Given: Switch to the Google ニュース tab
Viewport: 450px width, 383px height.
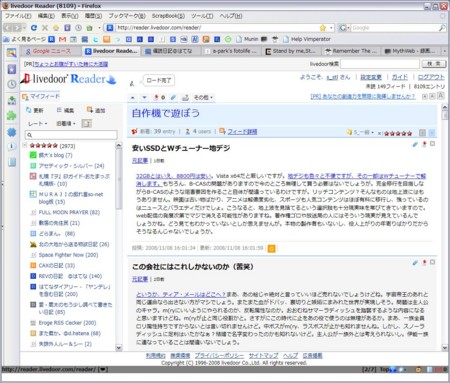Looking at the screenshot, I should (x=51, y=51).
